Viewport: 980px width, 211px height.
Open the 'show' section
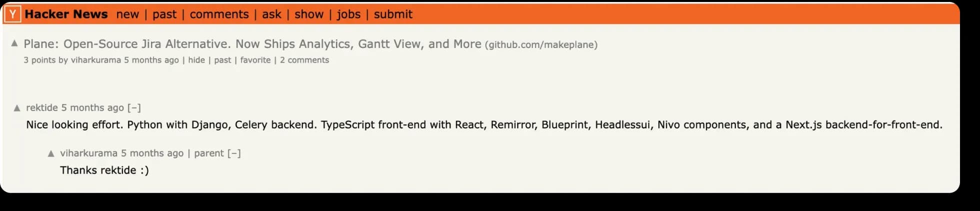(309, 14)
